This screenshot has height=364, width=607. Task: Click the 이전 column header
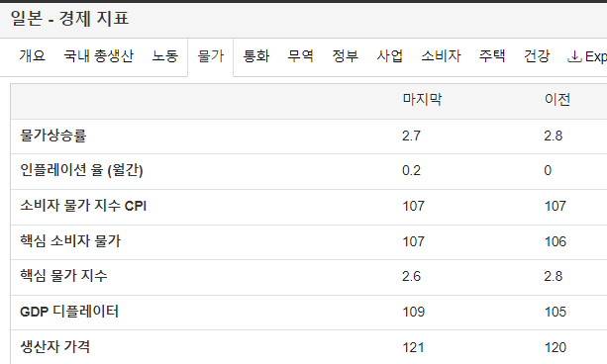pos(557,100)
